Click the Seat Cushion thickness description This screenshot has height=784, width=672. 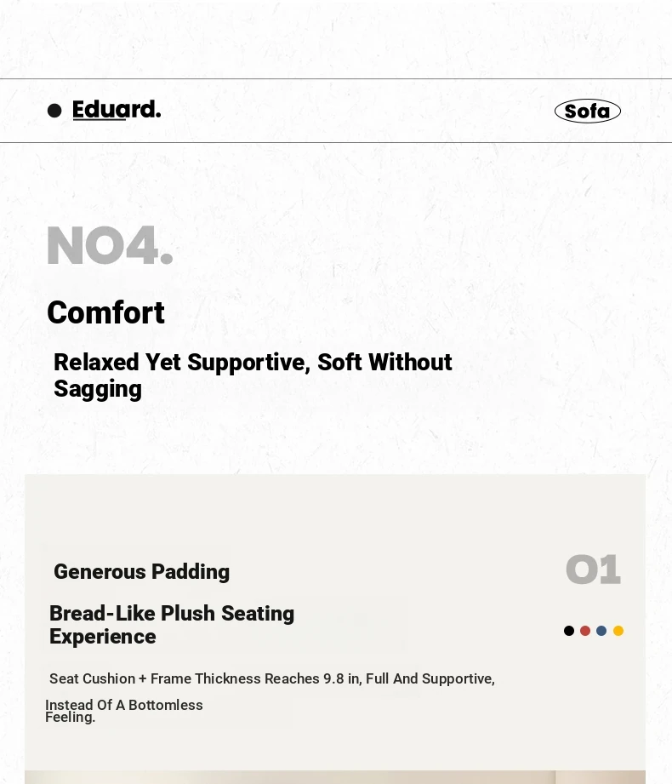pyautogui.click(x=272, y=678)
